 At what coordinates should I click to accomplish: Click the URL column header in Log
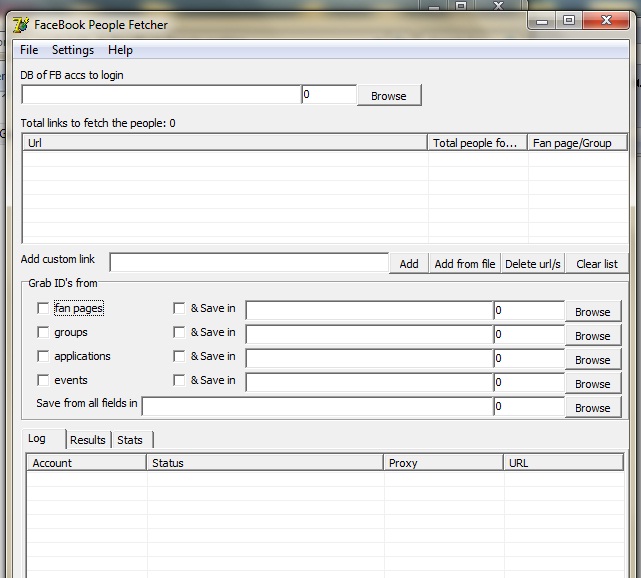coord(563,463)
